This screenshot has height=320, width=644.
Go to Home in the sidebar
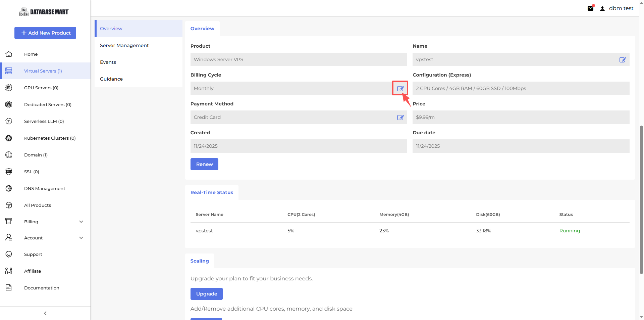[31, 54]
